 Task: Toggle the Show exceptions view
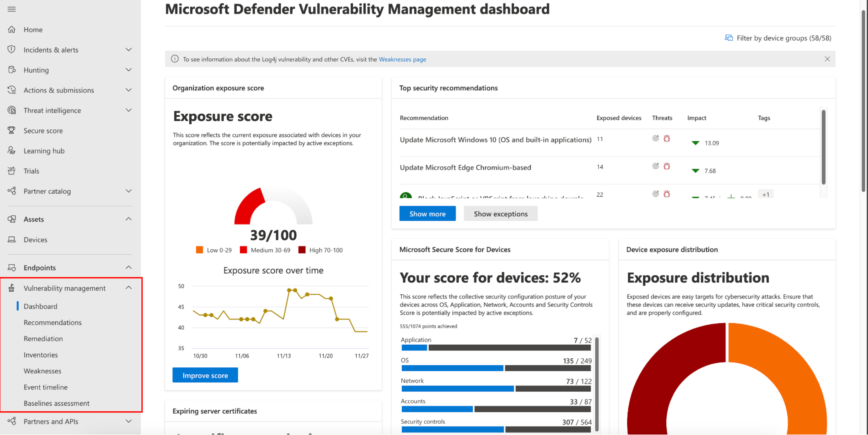(500, 213)
